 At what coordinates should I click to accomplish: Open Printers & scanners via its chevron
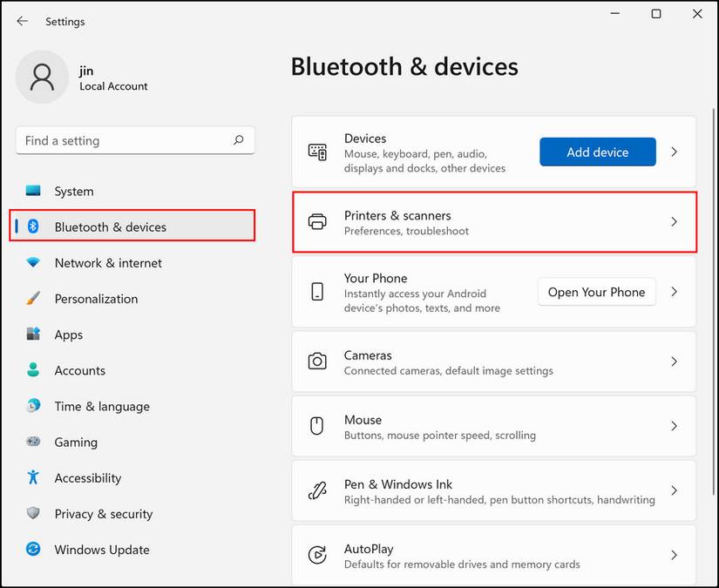tap(674, 222)
